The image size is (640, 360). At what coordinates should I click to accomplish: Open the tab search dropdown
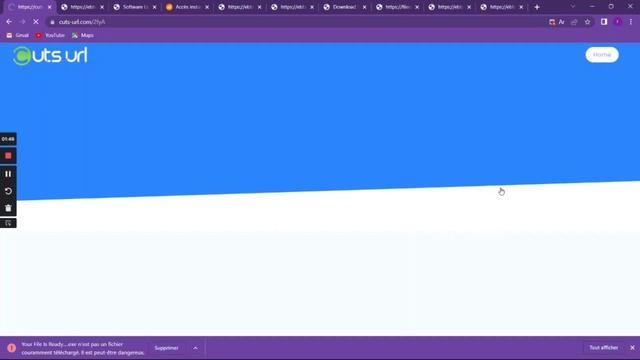[573, 7]
